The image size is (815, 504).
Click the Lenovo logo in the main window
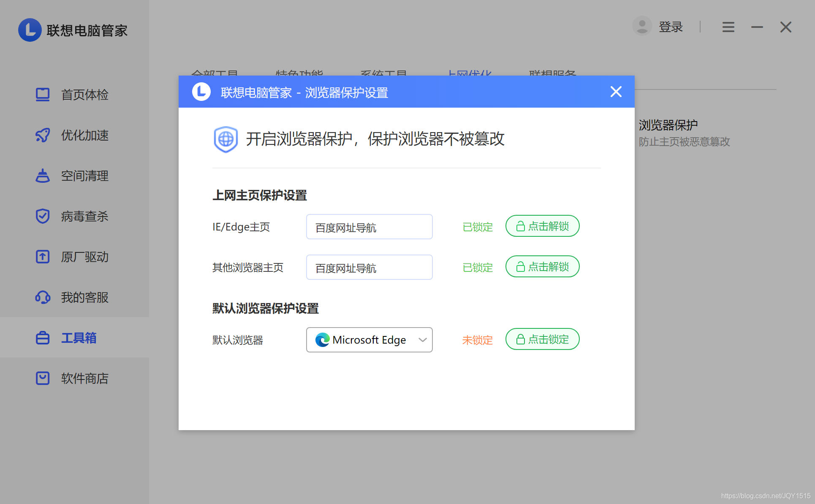click(x=30, y=30)
